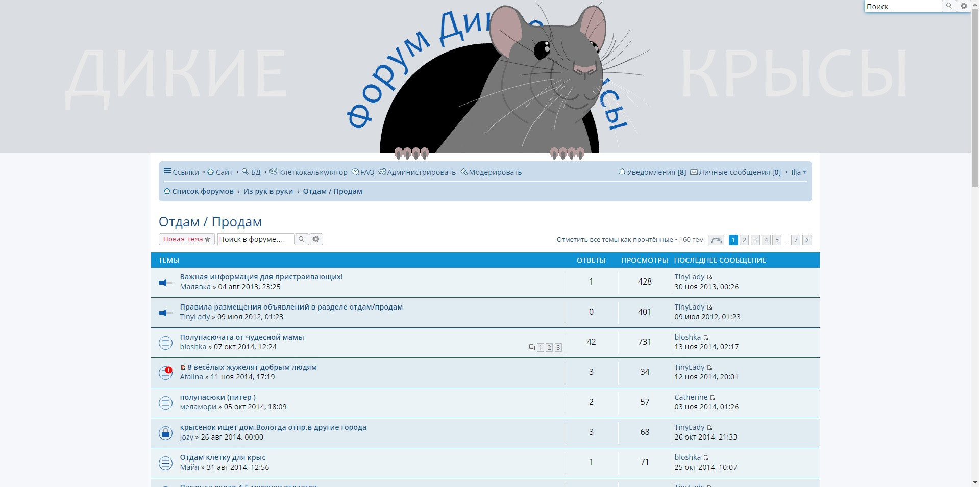
Task: Open the FAQ menu item
Action: point(363,172)
